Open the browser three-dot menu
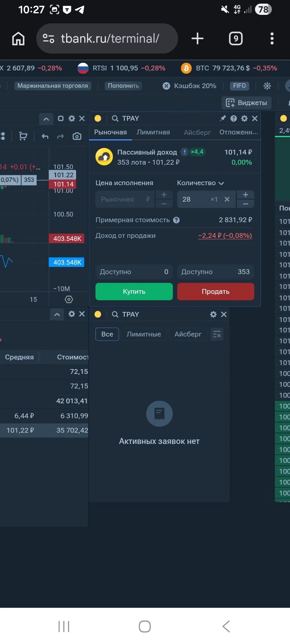This screenshot has height=644, width=290. (x=272, y=39)
